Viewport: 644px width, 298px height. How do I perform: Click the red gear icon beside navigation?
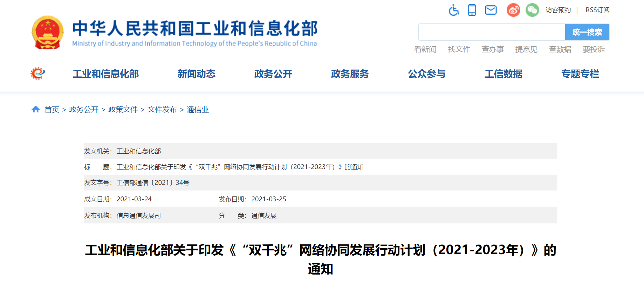tap(38, 74)
